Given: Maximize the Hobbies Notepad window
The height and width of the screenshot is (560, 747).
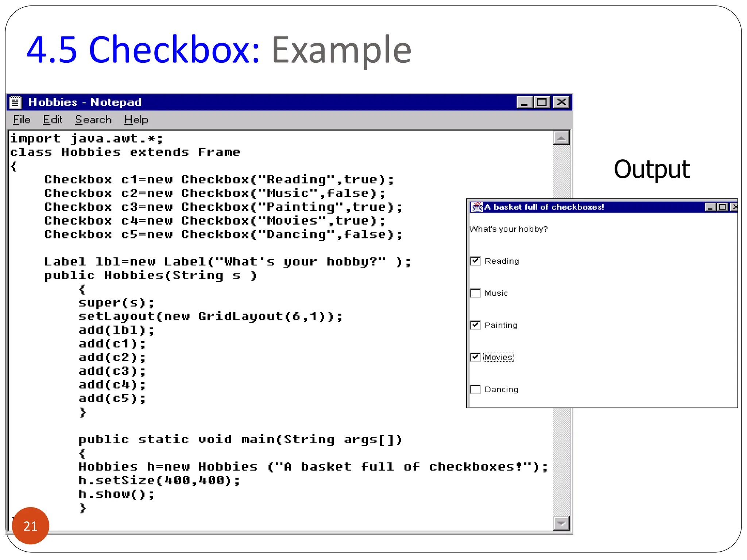Looking at the screenshot, I should click(x=542, y=102).
